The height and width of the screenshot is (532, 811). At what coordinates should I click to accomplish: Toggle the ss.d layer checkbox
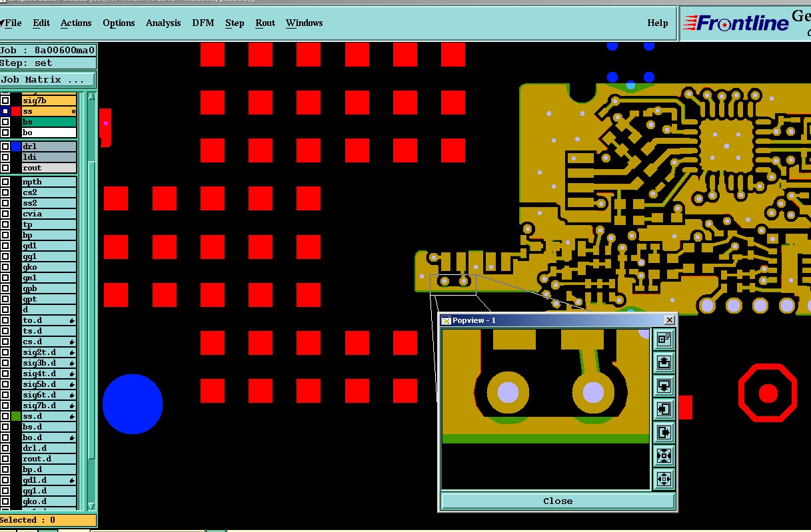[5, 416]
